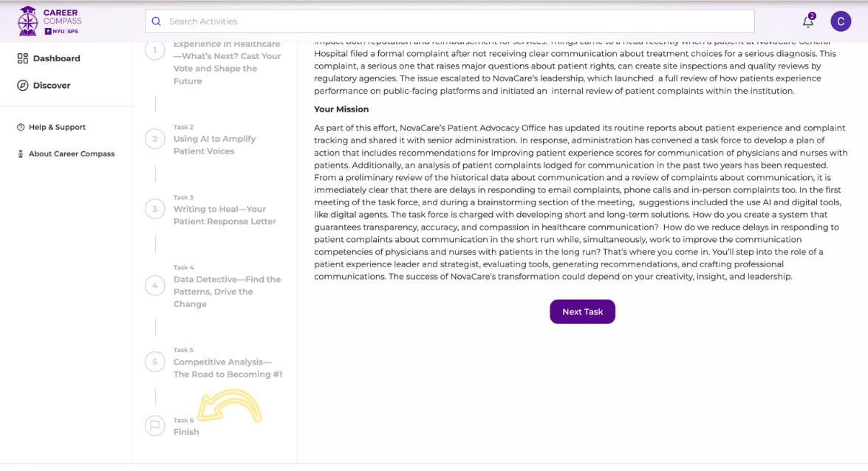Open Writing to Heal patient response task
The width and height of the screenshot is (868, 471).
(225, 215)
